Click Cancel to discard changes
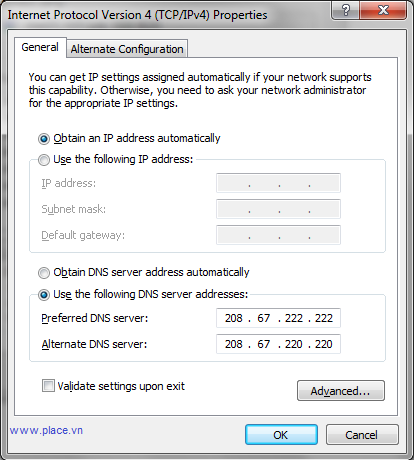Screen dimensions: 416x460 [362, 435]
